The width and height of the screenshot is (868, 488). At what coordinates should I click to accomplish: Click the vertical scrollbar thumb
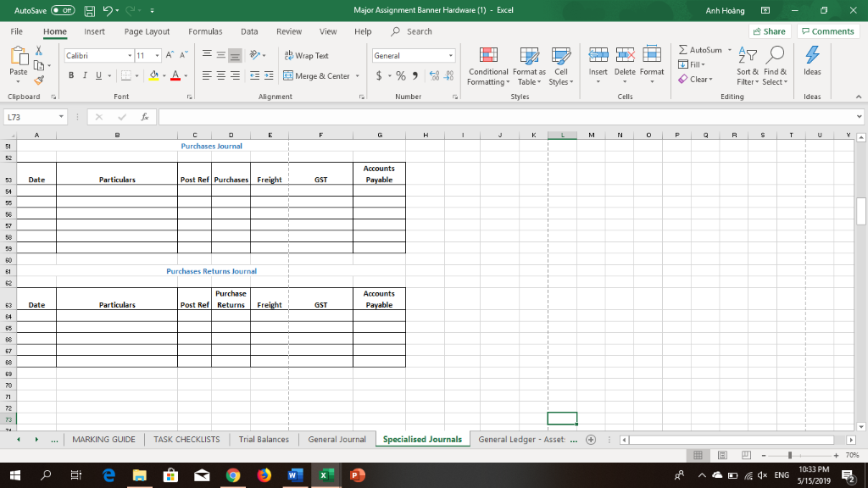coord(861,211)
